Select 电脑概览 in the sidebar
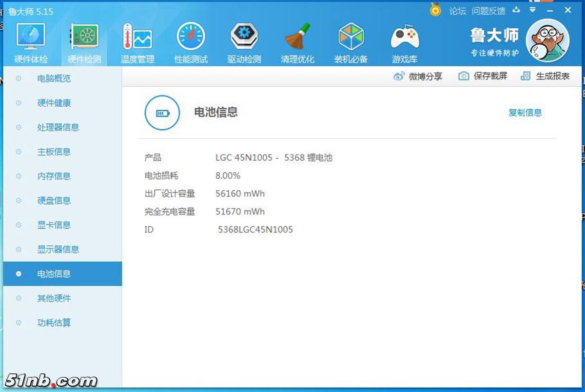The height and width of the screenshot is (392, 585). [54, 78]
